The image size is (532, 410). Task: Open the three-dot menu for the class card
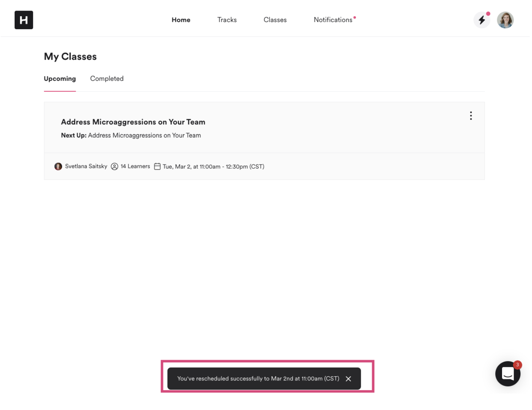471,116
